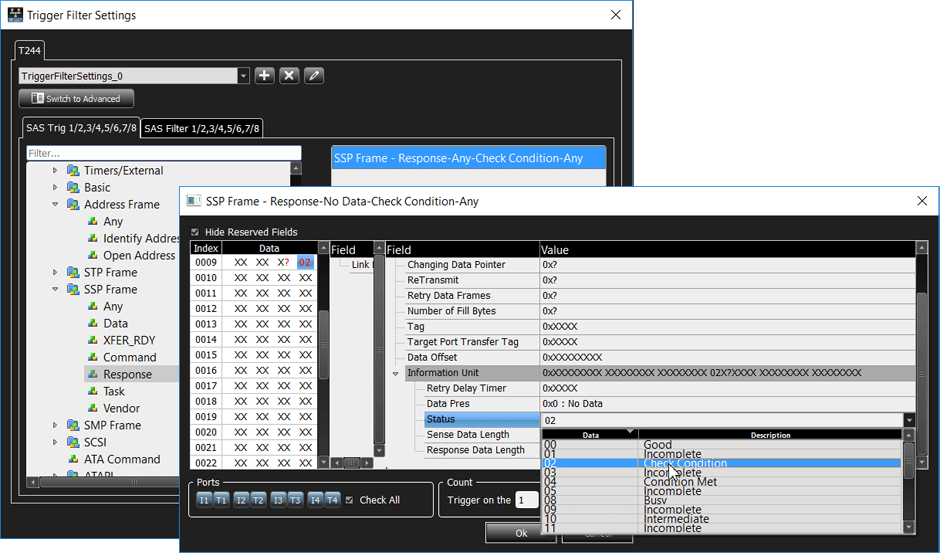Click the add new settings plus icon

(265, 76)
